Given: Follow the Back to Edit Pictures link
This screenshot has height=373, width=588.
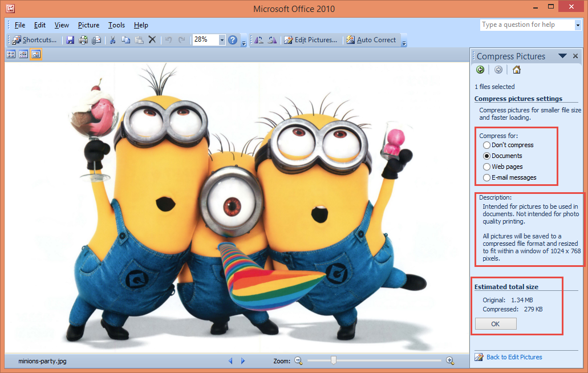Looking at the screenshot, I should (514, 357).
